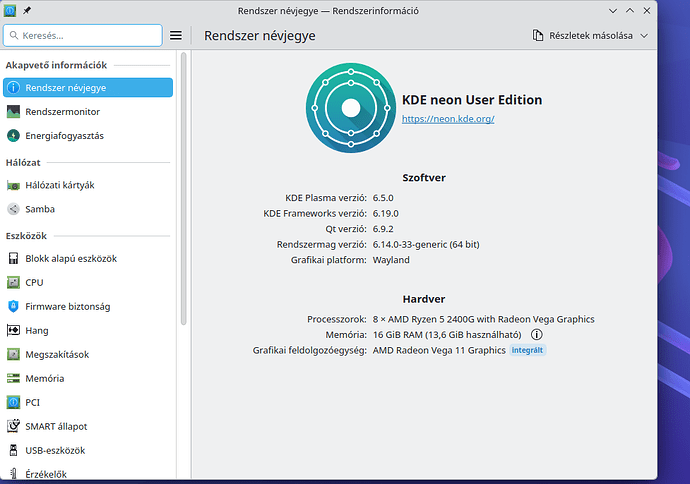Click the Blokk alapú eszközök disk icon

click(x=14, y=258)
